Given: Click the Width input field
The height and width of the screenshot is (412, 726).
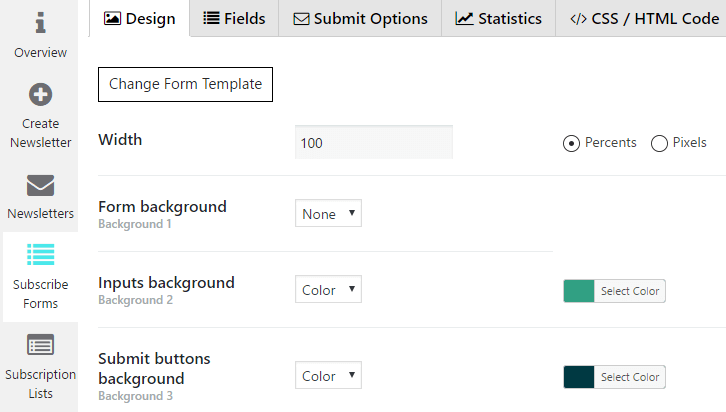Looking at the screenshot, I should [x=374, y=143].
